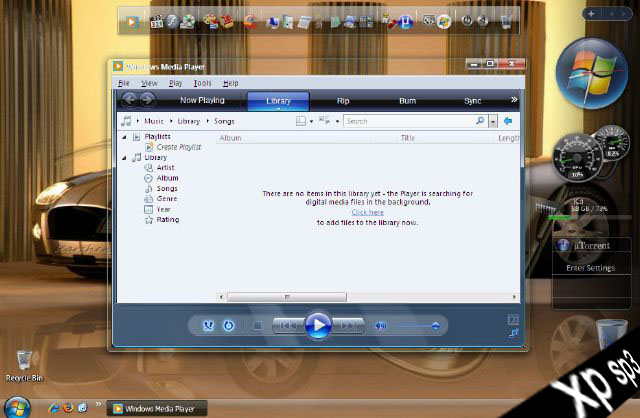Select Year under Library

coord(163,209)
